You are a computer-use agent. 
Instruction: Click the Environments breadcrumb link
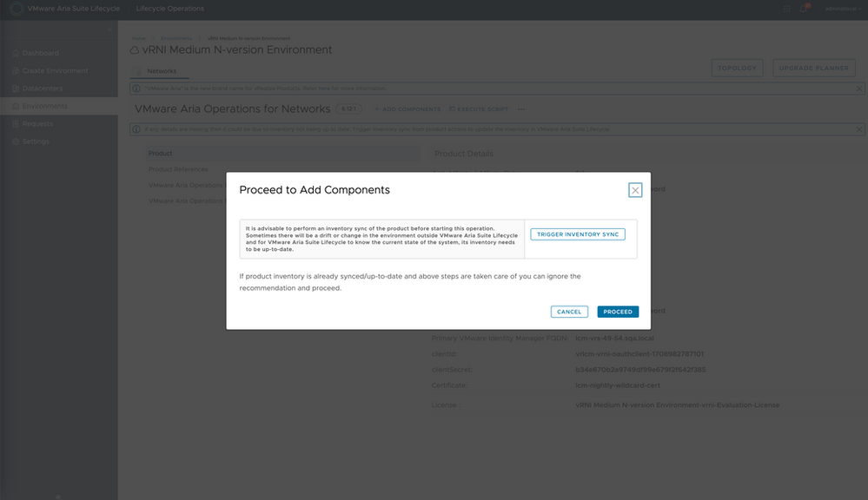pos(176,38)
